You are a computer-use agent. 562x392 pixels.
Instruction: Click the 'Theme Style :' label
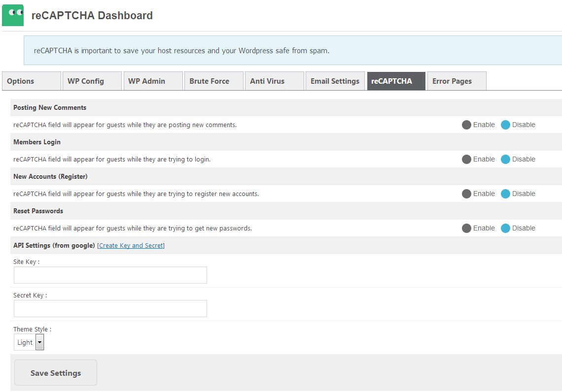[x=32, y=329]
